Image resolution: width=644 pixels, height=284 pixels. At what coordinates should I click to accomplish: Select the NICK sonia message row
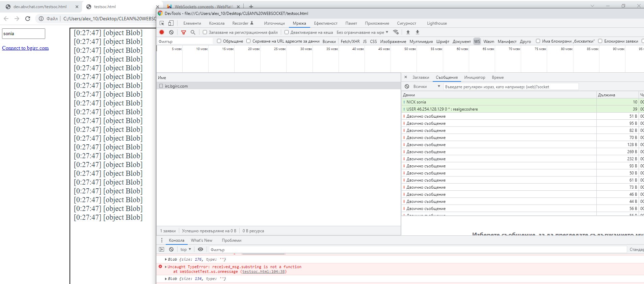522,102
